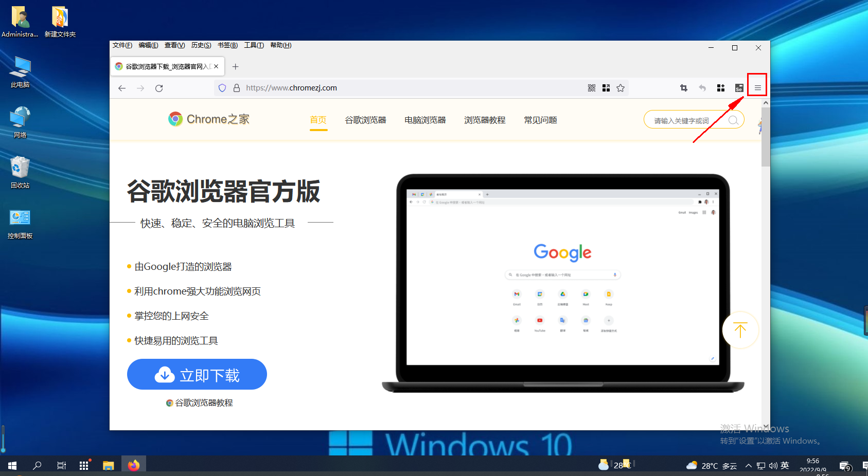Image resolution: width=868 pixels, height=476 pixels.
Task: Open the volume speaker tray icon
Action: [773, 466]
